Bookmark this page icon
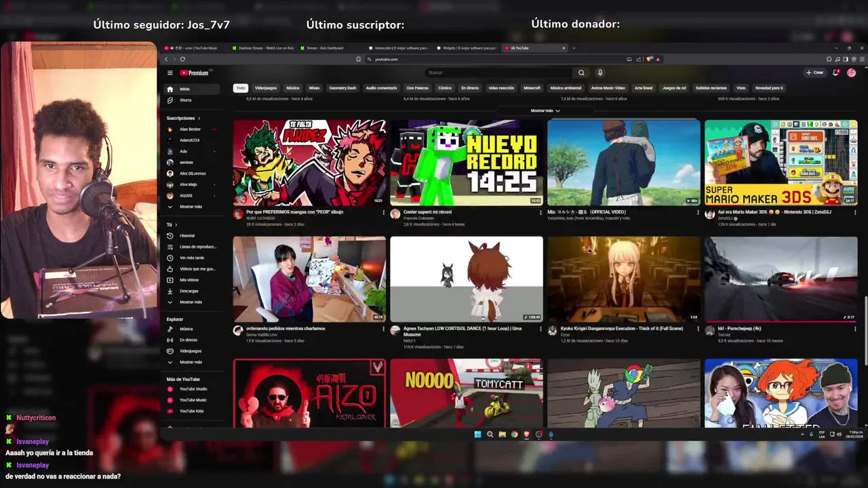Screen dimensions: 868x488 tap(358, 59)
